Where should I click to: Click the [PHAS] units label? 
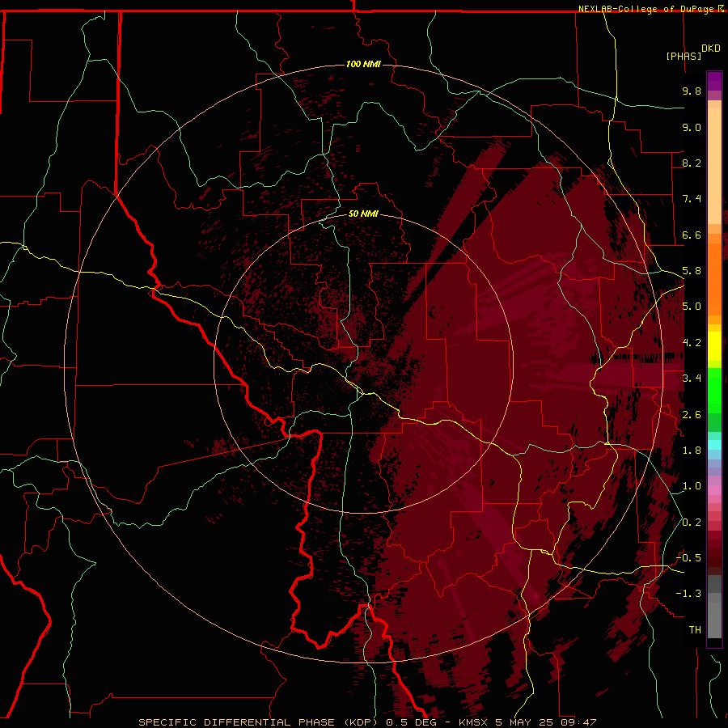tap(684, 56)
